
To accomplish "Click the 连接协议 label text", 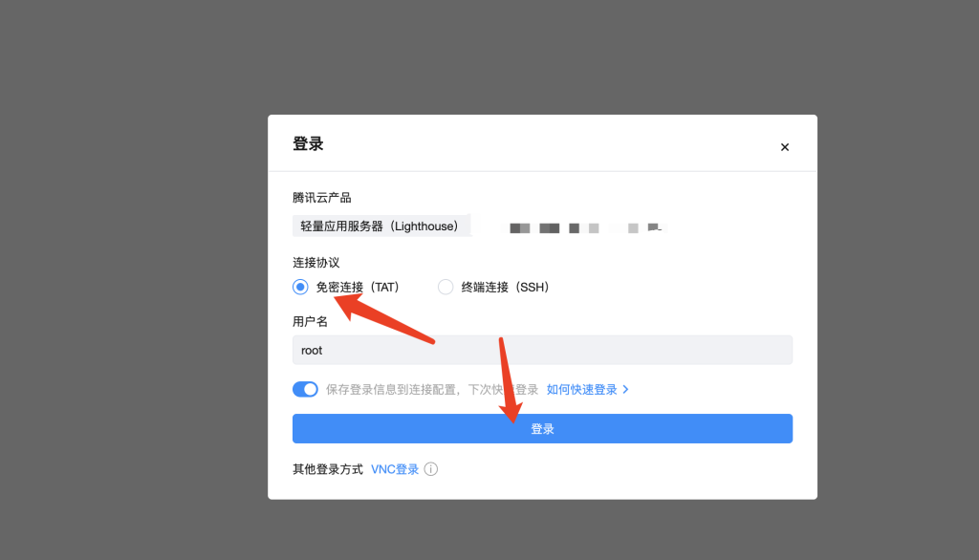I will [315, 263].
